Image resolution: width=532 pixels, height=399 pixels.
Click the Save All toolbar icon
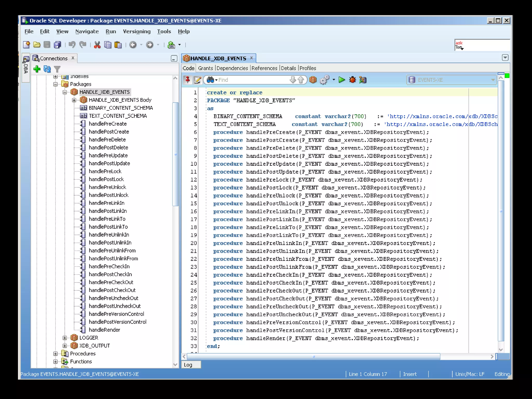[57, 45]
